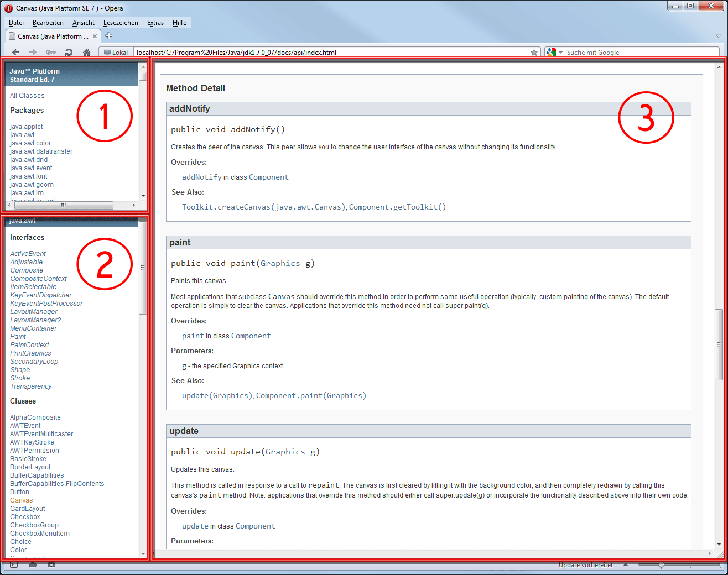Adjust the zoom slider in status bar

click(x=661, y=564)
